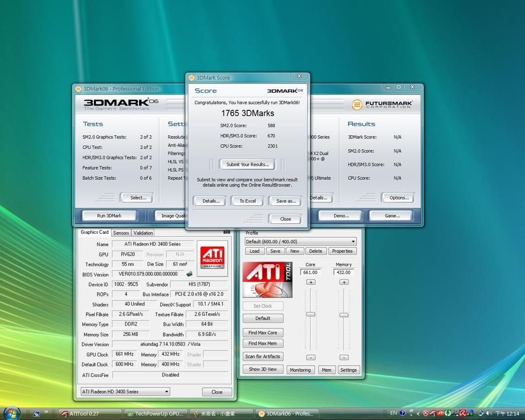Click the Mem button in ATITool

pyautogui.click(x=327, y=370)
